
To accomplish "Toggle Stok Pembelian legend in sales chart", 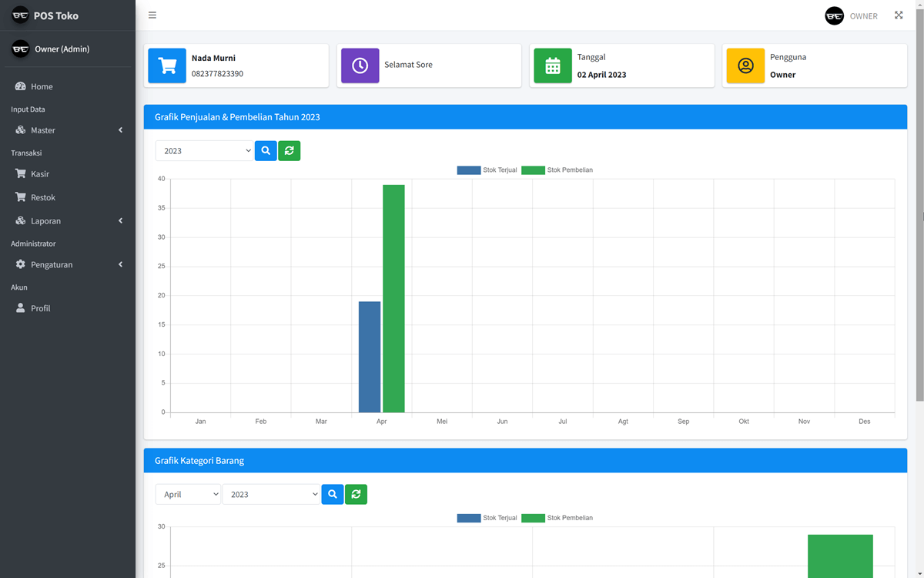I will point(557,170).
